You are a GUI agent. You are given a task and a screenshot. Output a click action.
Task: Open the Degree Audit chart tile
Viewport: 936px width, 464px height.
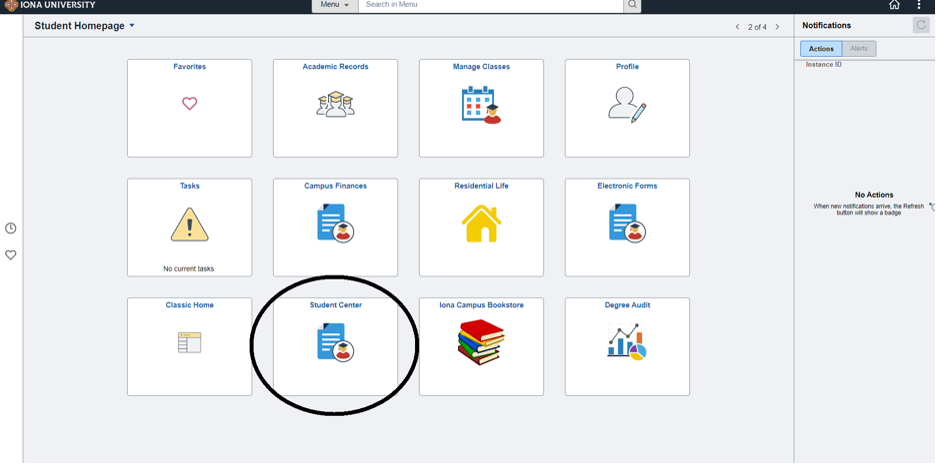coord(627,345)
